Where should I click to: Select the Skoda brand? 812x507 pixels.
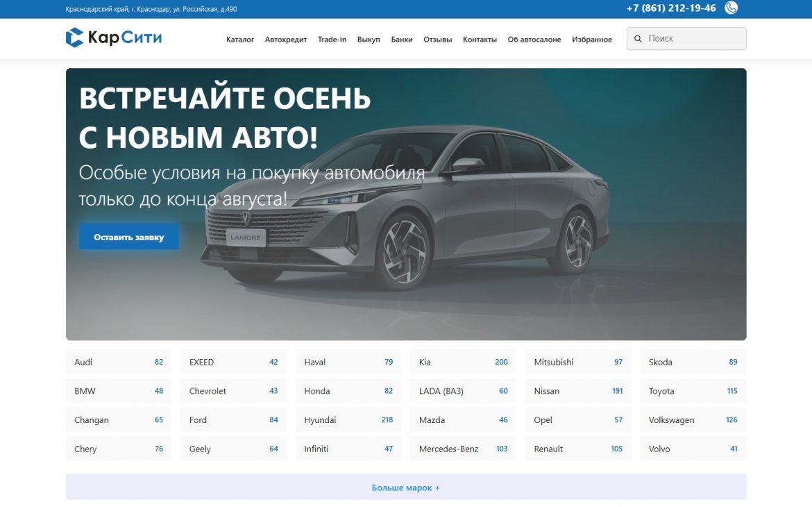tap(693, 362)
